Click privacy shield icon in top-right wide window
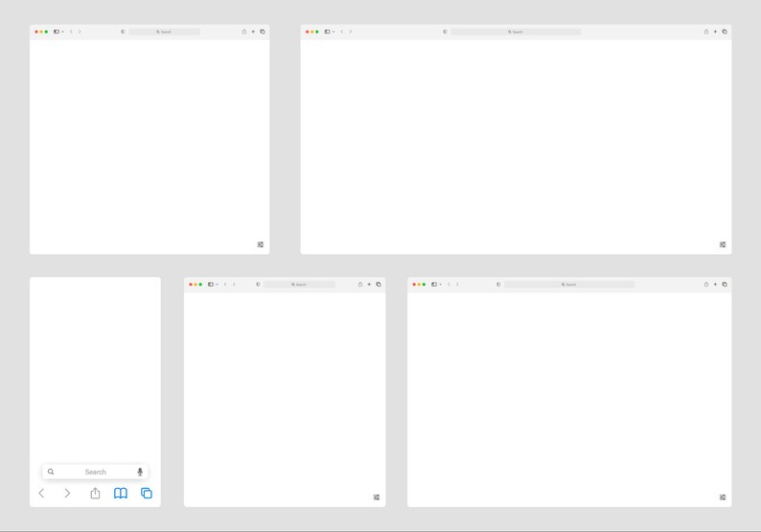This screenshot has height=532, width=761. pos(445,32)
